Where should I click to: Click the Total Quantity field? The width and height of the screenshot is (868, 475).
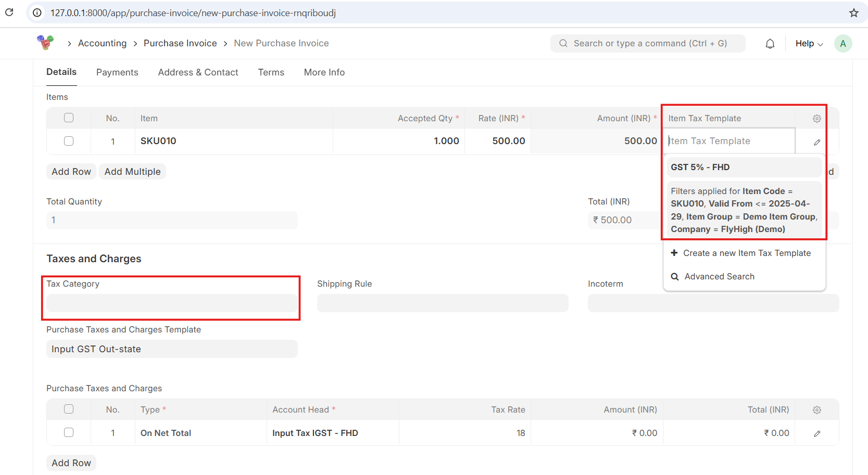click(x=172, y=220)
